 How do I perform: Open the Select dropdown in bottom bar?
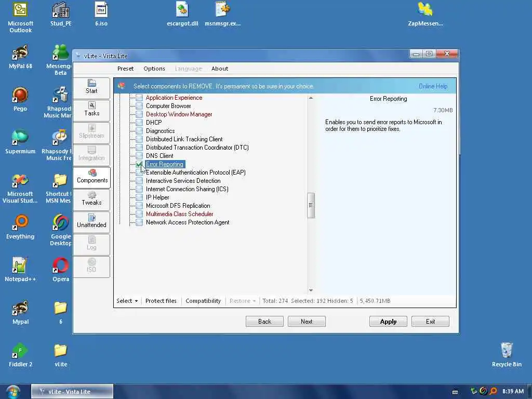point(127,301)
